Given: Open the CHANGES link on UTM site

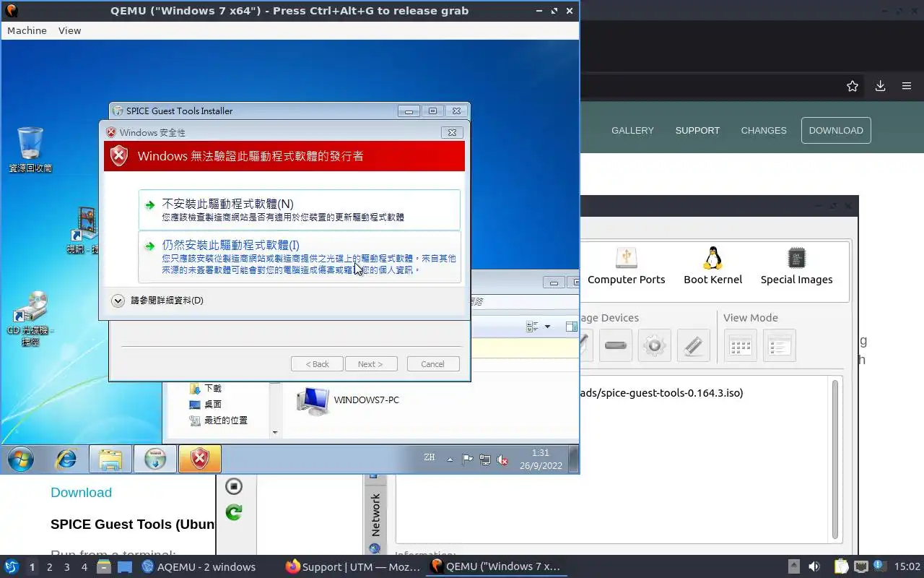Looking at the screenshot, I should click(x=764, y=131).
